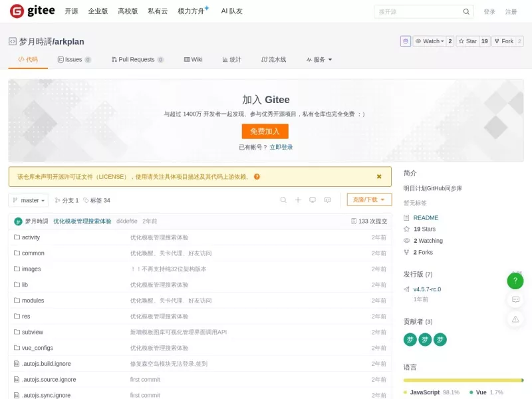Click the purple donate icon beside Watch
This screenshot has height=399, width=532.
tap(406, 41)
